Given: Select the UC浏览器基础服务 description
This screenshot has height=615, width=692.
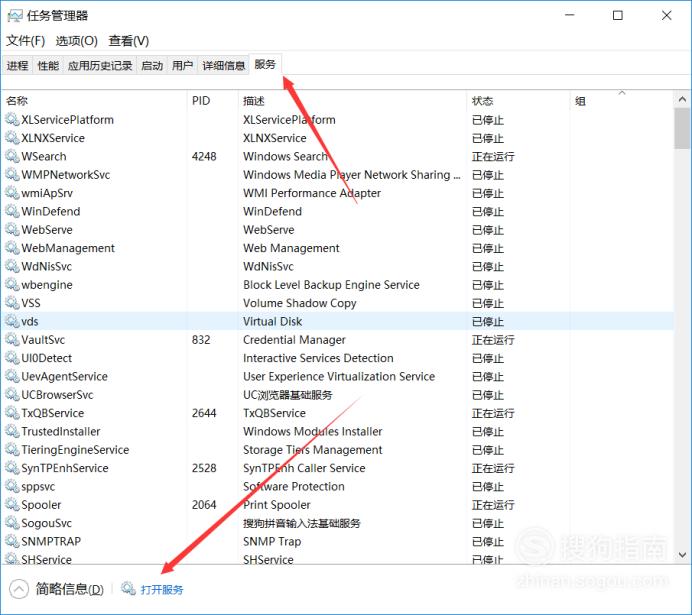Looking at the screenshot, I should 287,395.
